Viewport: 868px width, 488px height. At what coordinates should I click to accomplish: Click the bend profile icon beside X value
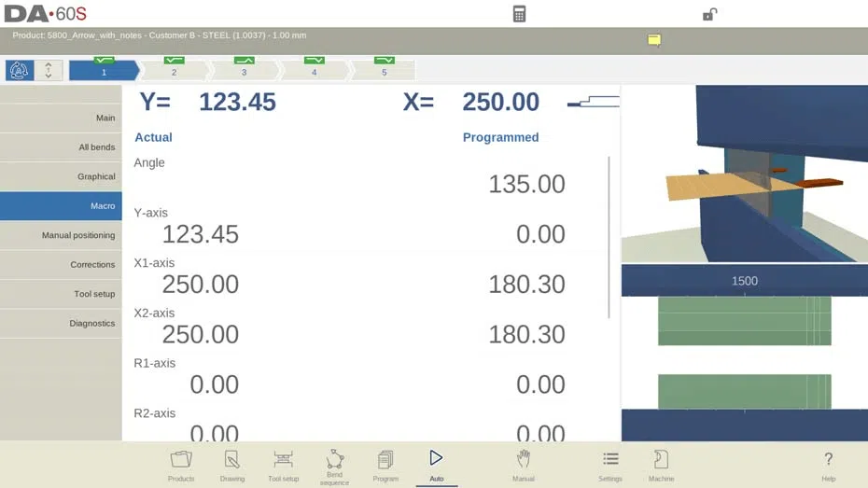click(593, 102)
